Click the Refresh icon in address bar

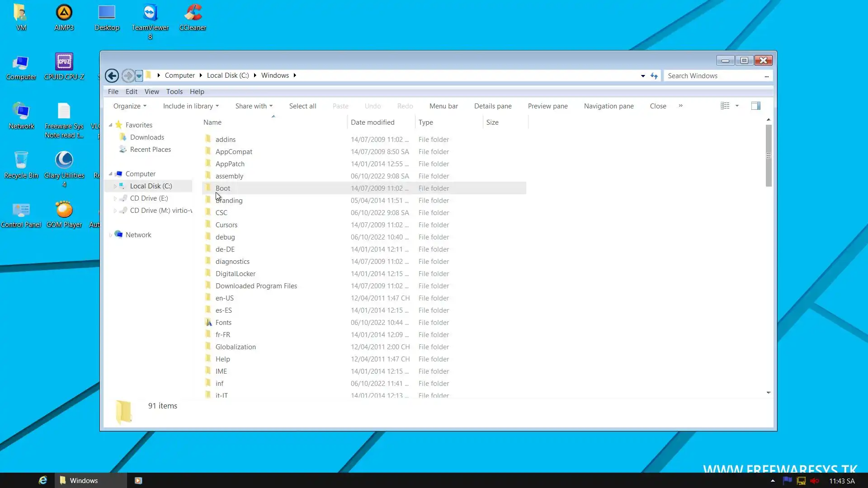pos(654,76)
